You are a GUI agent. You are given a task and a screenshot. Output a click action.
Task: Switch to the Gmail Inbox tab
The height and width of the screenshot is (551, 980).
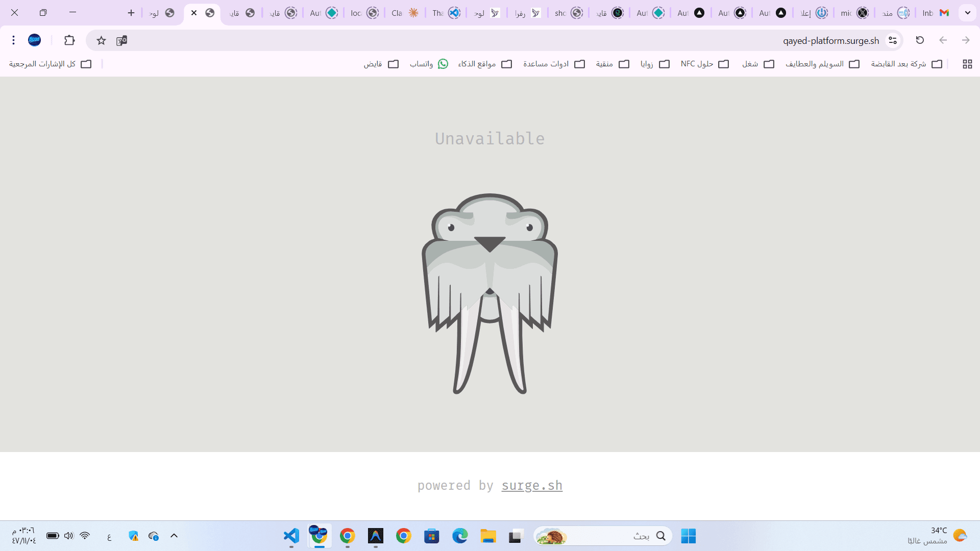(936, 13)
